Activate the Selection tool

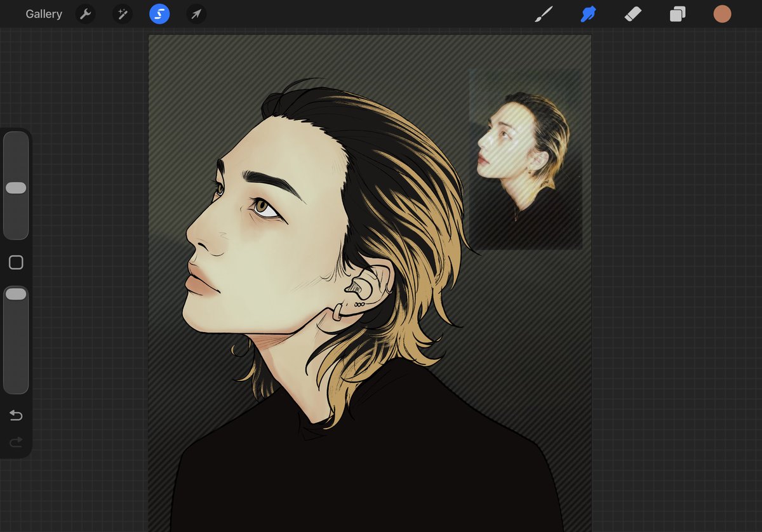pos(159,13)
